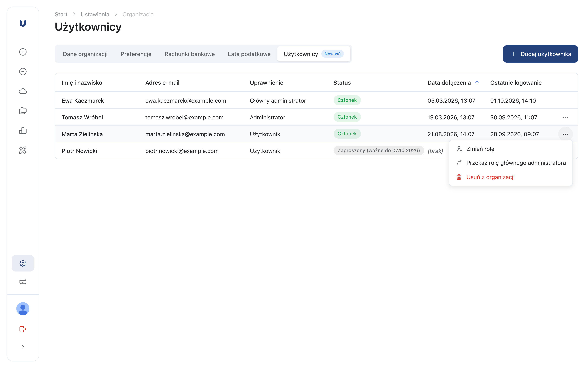588x368 pixels.
Task: Click the Członek badge in Ewa Kaczmarek row
Action: pyautogui.click(x=347, y=100)
